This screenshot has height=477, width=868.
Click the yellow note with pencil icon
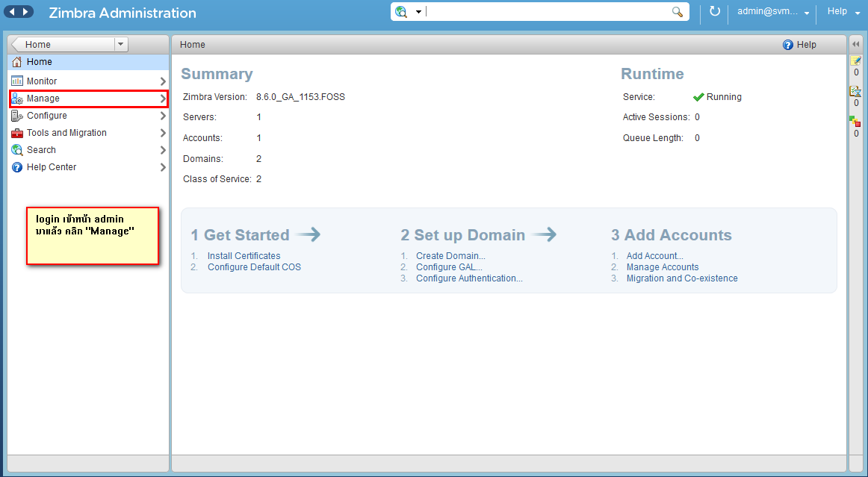click(856, 60)
